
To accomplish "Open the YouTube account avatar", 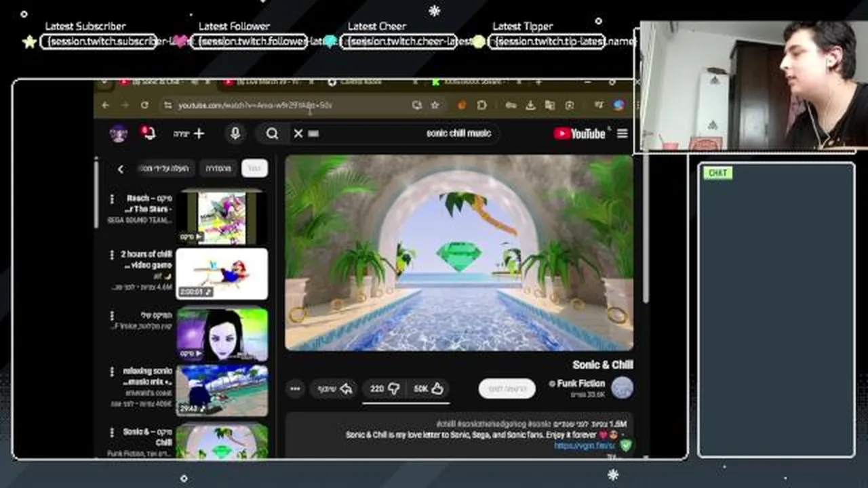I will [x=119, y=134].
